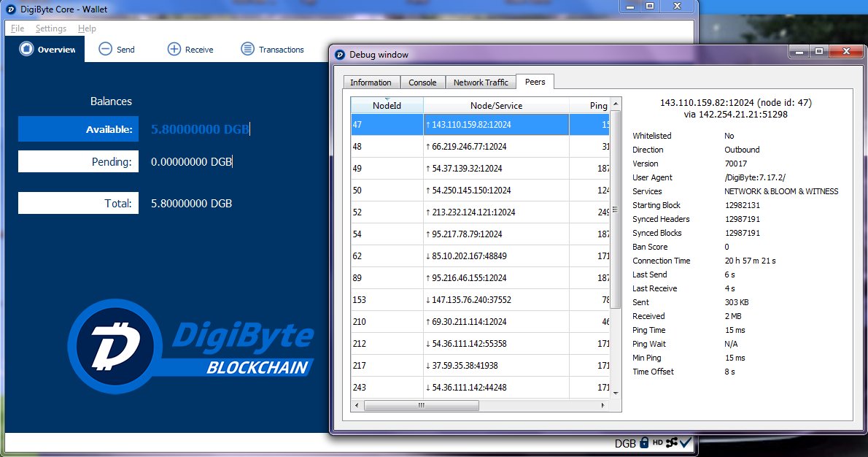Click the Transactions list icon
Image resolution: width=868 pixels, height=457 pixels.
click(x=247, y=49)
